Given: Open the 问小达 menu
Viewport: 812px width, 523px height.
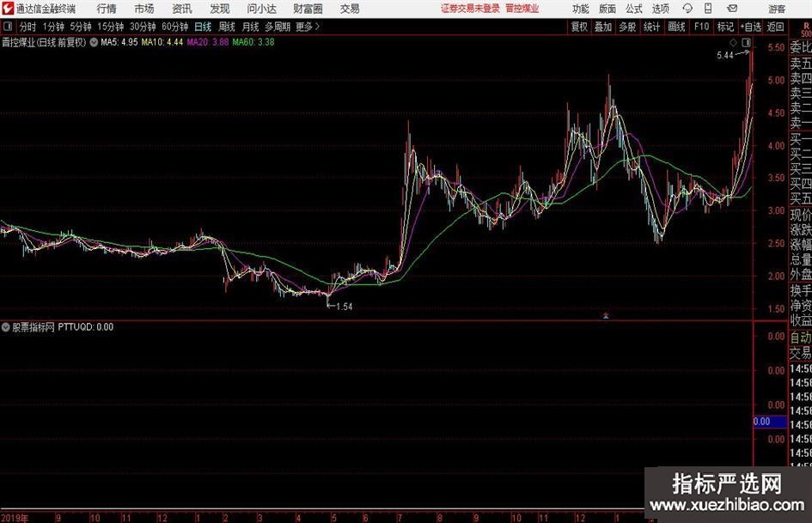Looking at the screenshot, I should 261,9.
